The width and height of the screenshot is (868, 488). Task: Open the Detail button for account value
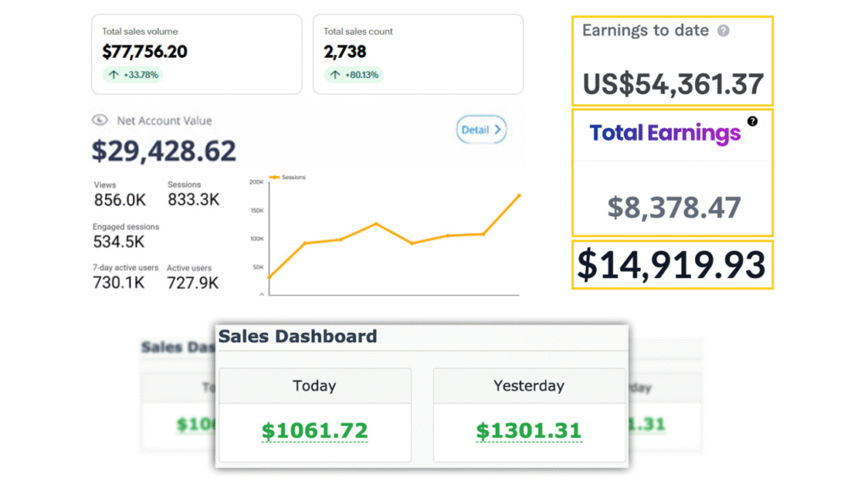click(x=481, y=130)
